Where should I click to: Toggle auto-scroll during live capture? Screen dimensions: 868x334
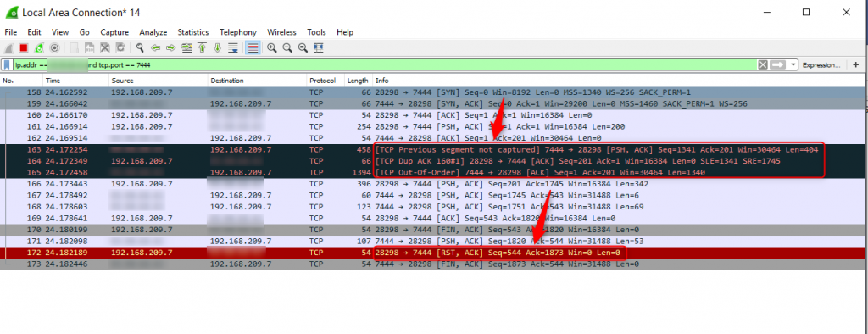click(233, 48)
